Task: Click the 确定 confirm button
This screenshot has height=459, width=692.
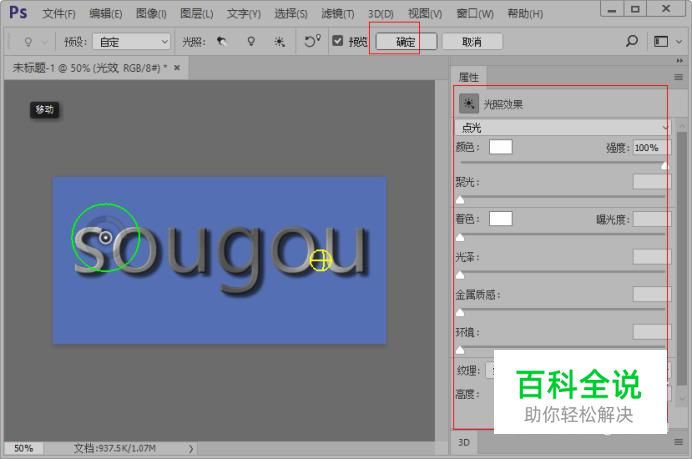Action: coord(406,42)
